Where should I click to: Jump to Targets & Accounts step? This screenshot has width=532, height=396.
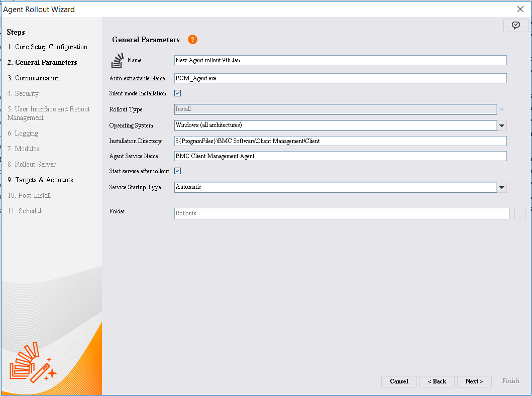point(44,180)
